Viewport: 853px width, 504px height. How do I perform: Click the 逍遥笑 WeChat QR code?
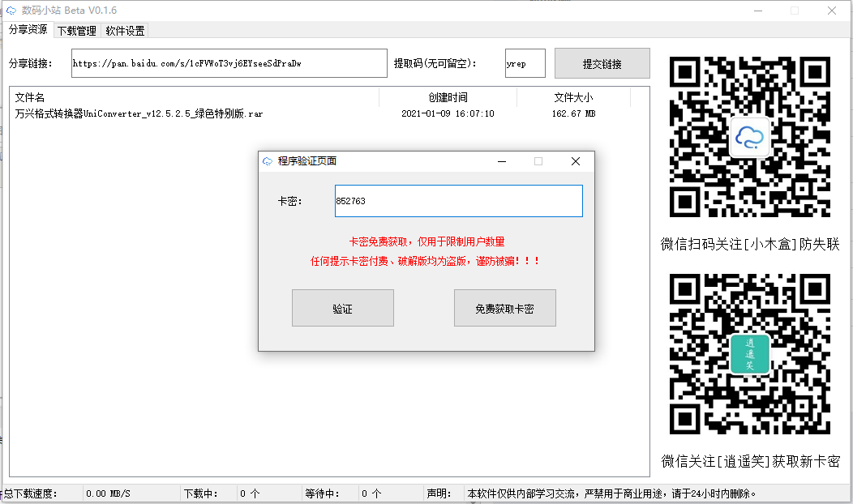(750, 353)
